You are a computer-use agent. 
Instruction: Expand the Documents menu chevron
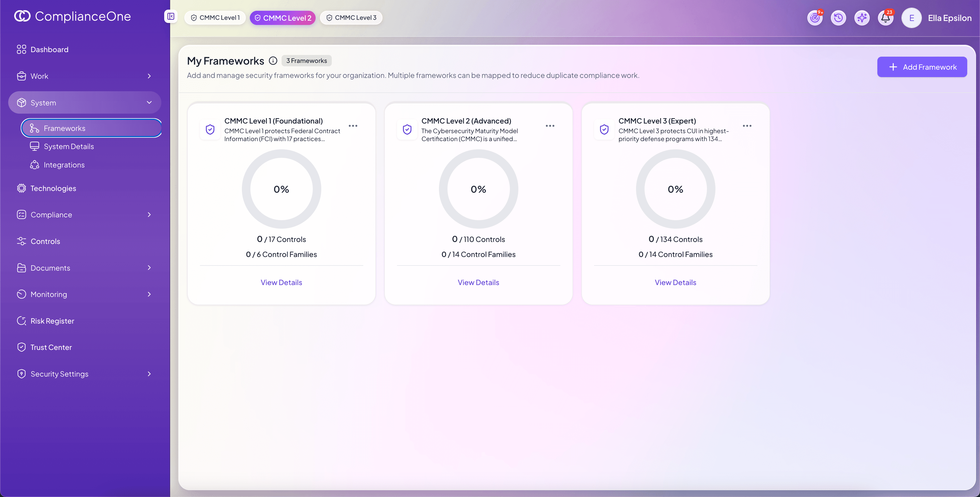[x=149, y=268]
